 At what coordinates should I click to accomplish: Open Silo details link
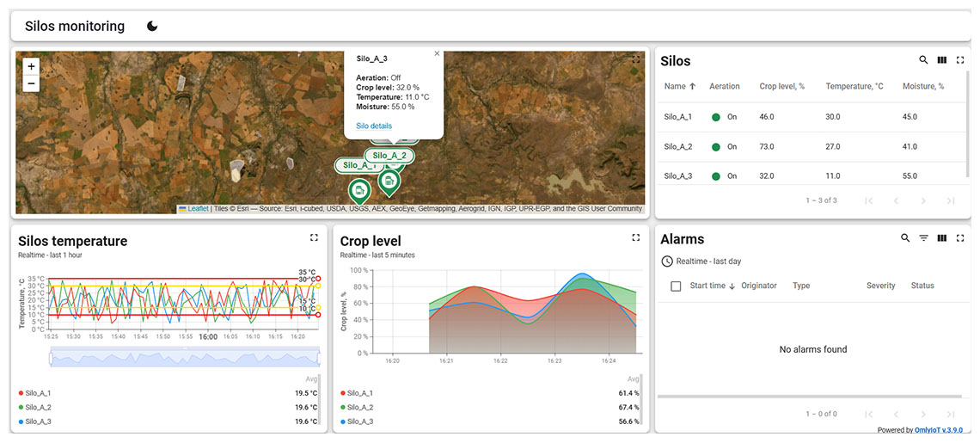click(x=374, y=126)
